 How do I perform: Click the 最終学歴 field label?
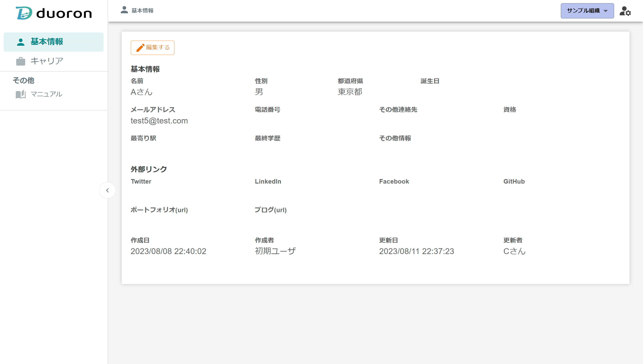click(267, 138)
